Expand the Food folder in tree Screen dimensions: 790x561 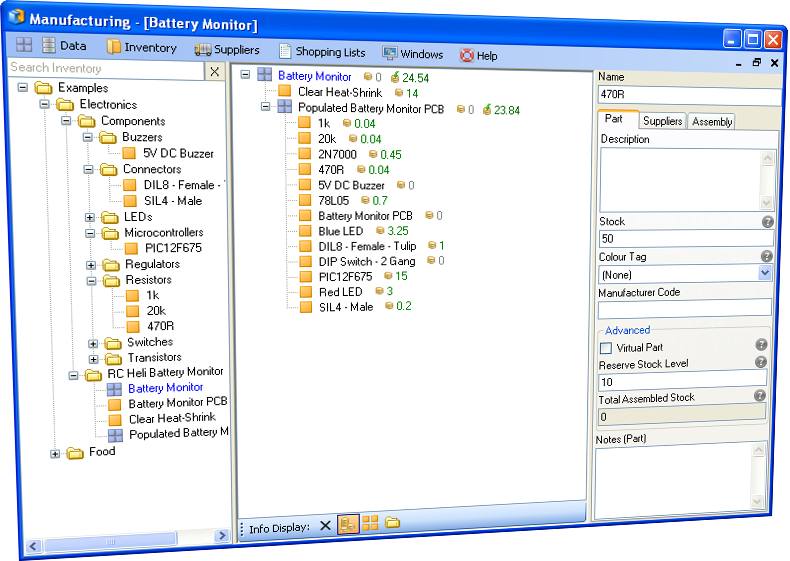55,454
